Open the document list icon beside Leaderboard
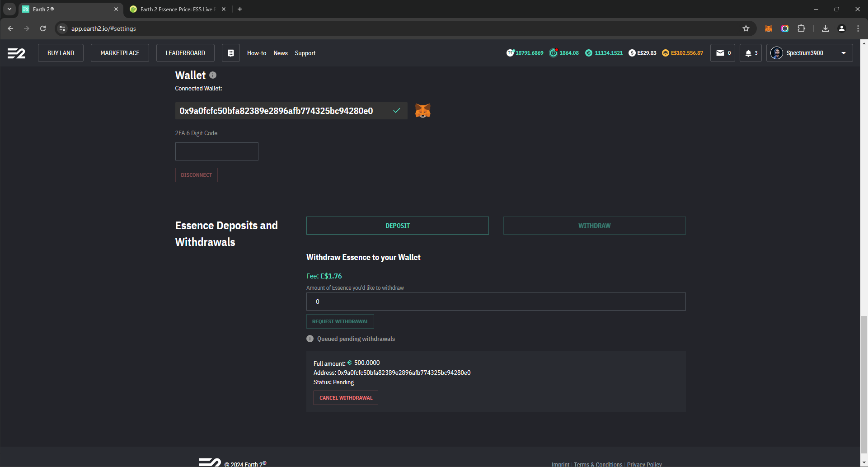Image resolution: width=868 pixels, height=467 pixels. [230, 53]
